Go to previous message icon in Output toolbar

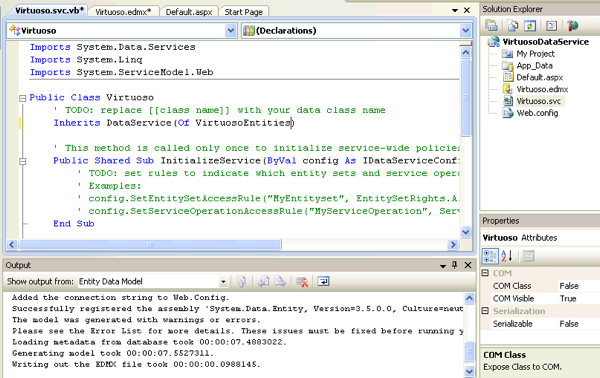coord(263,282)
